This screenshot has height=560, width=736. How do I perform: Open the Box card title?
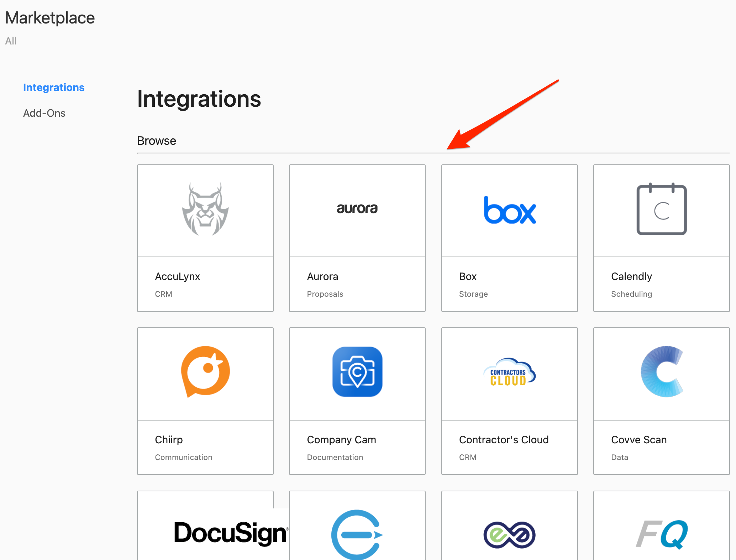[x=468, y=276]
